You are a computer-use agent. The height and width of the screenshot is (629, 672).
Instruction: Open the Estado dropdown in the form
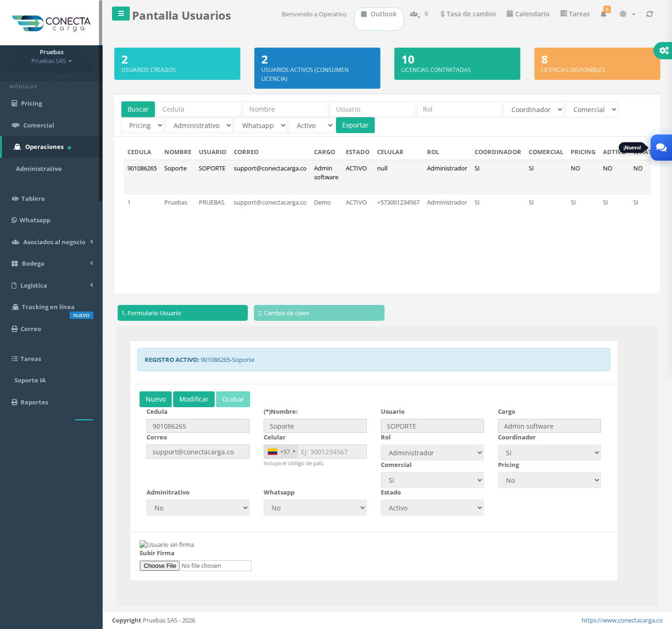[x=432, y=508]
